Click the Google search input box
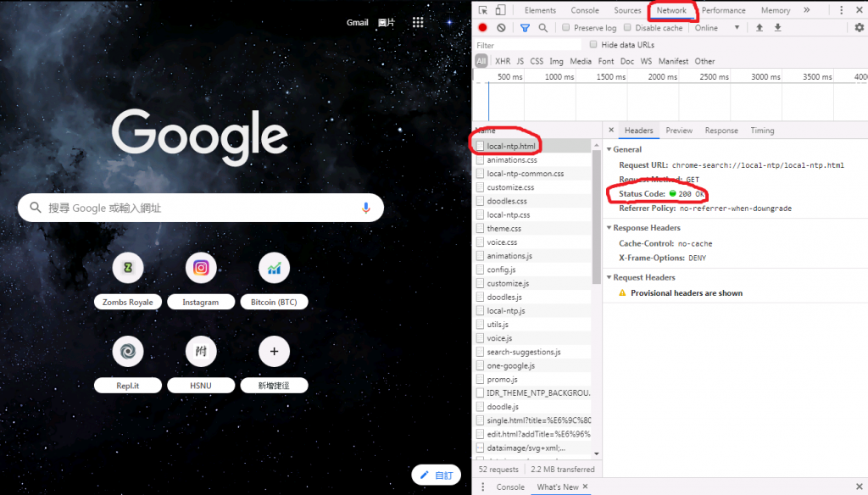The image size is (868, 495). click(x=200, y=208)
